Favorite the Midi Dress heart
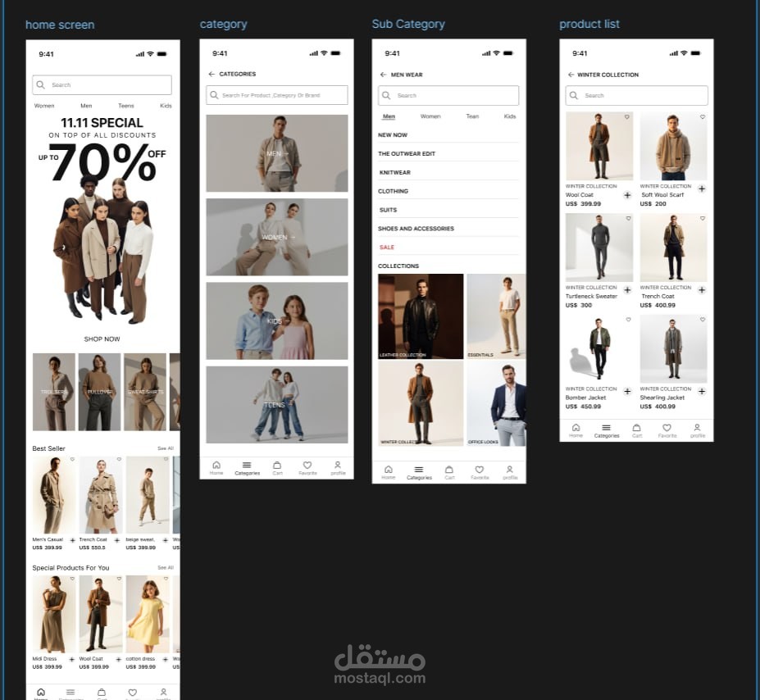Viewport: 760px width, 700px height. [x=72, y=579]
